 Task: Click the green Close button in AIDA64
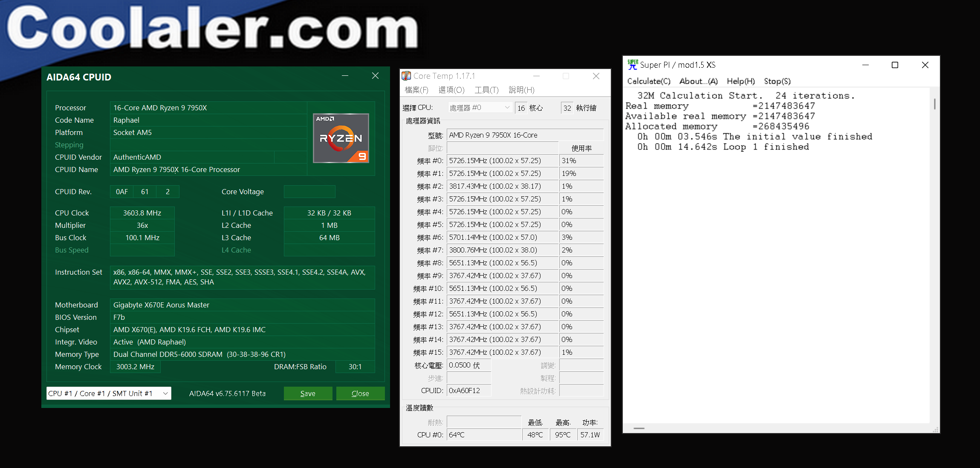click(x=360, y=393)
